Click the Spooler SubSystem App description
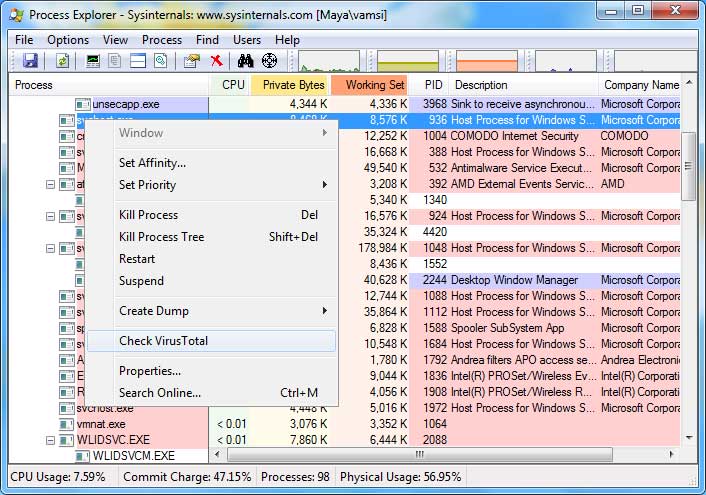Viewport: 706px width, 495px height. (x=507, y=328)
